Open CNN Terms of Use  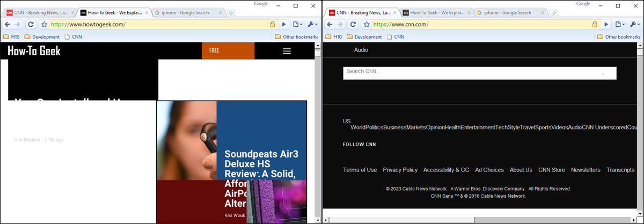[x=360, y=170]
